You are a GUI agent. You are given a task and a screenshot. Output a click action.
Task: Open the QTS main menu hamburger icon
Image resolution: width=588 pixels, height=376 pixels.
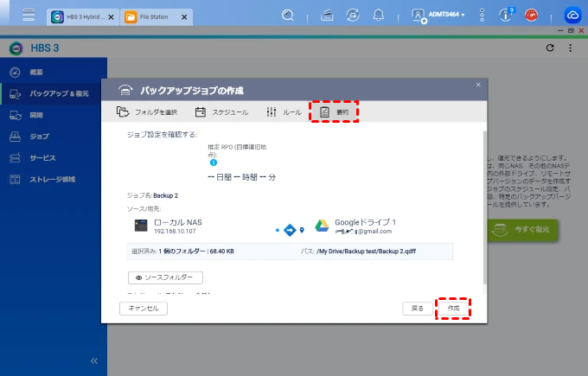[29, 15]
